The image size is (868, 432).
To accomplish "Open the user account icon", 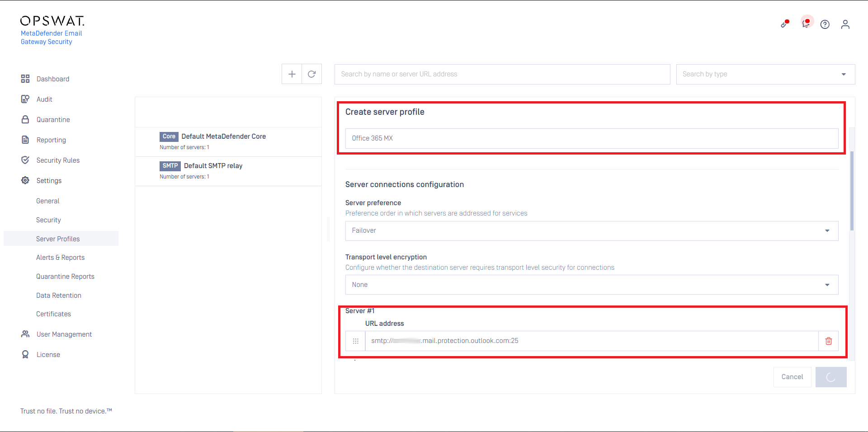I will pos(845,24).
